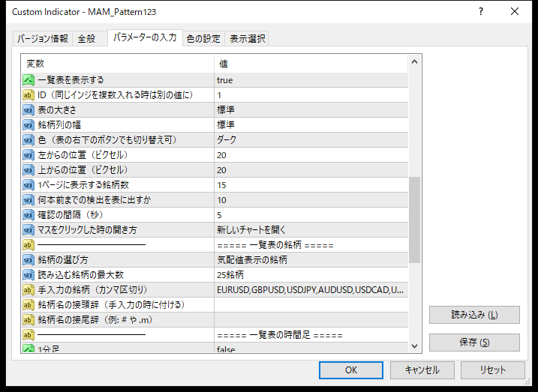Switch to the 表示選択 tab
This screenshot has width=538, height=392.
247,39
